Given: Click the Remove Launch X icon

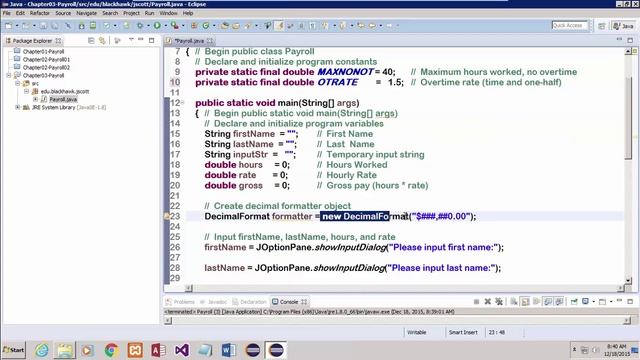Looking at the screenshot, I should pos(487,302).
